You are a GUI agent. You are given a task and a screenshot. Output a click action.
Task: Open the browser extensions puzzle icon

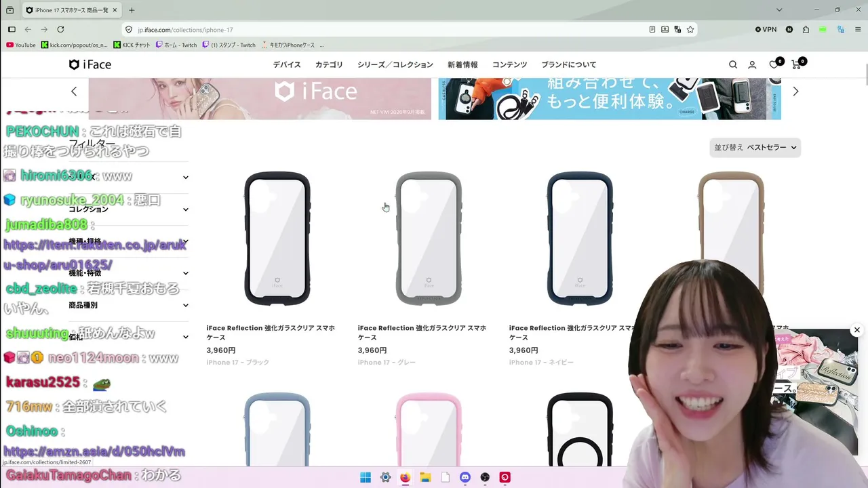coord(806,30)
